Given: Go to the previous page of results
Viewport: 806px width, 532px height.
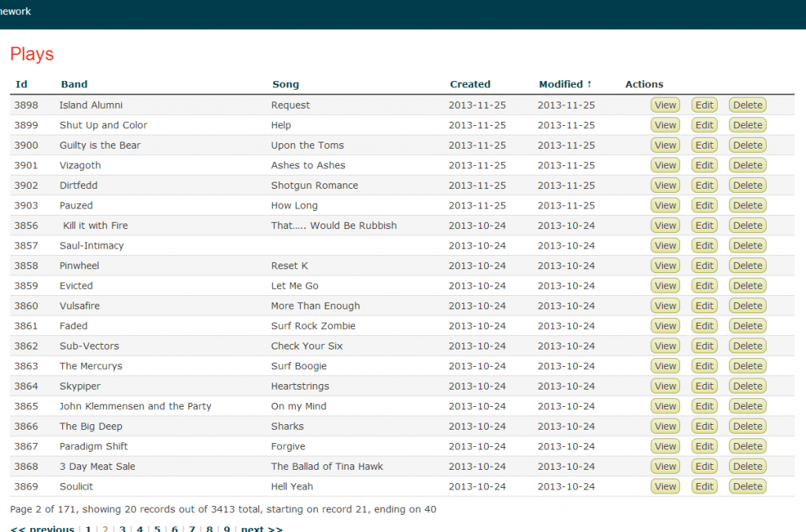Looking at the screenshot, I should pos(43,528).
